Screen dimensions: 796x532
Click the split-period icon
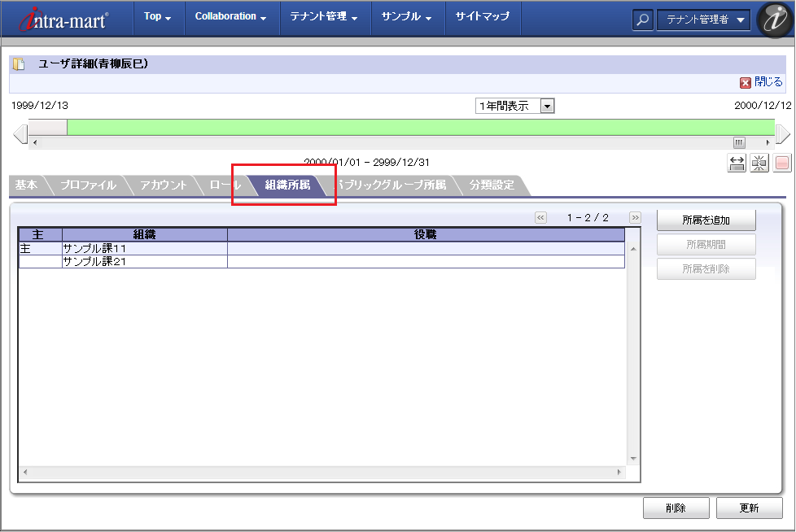pyautogui.click(x=759, y=164)
